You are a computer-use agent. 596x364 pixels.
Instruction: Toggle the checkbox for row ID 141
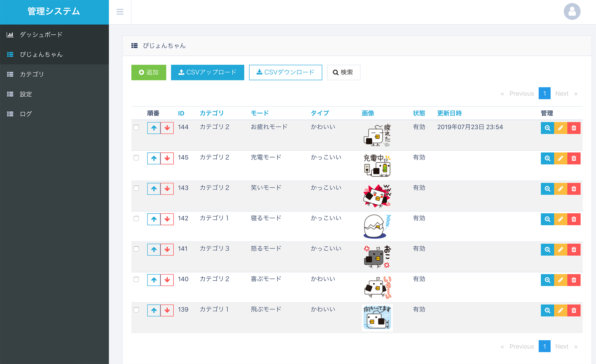coord(136,249)
